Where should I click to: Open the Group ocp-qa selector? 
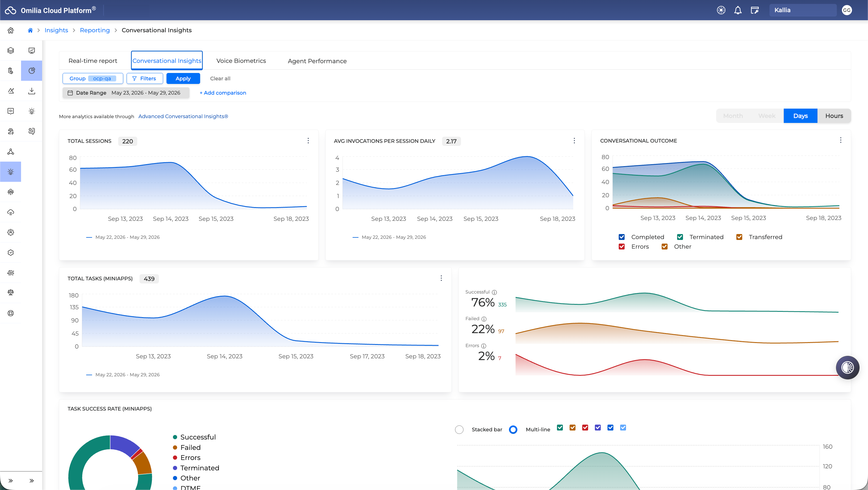(93, 79)
